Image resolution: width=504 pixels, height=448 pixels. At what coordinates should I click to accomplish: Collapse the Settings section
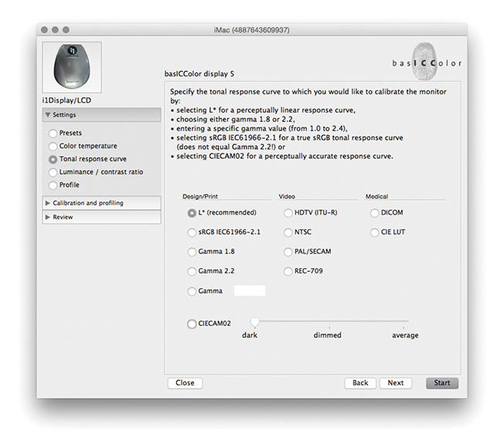click(101, 114)
